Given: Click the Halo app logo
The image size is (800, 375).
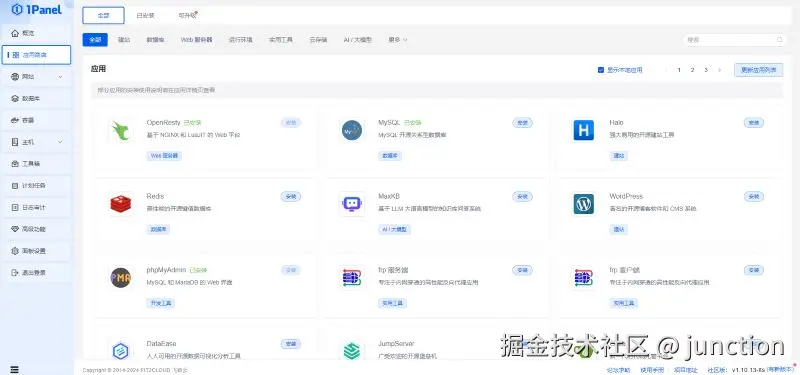Looking at the screenshot, I should point(584,130).
